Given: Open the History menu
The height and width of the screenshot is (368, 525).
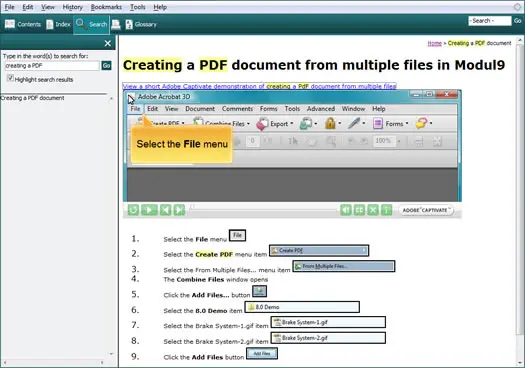Looking at the screenshot, I should pyautogui.click(x=72, y=7).
